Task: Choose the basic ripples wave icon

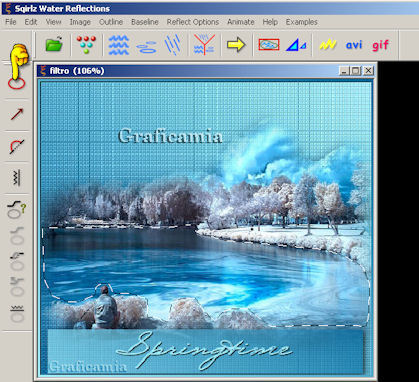Action: (x=118, y=44)
